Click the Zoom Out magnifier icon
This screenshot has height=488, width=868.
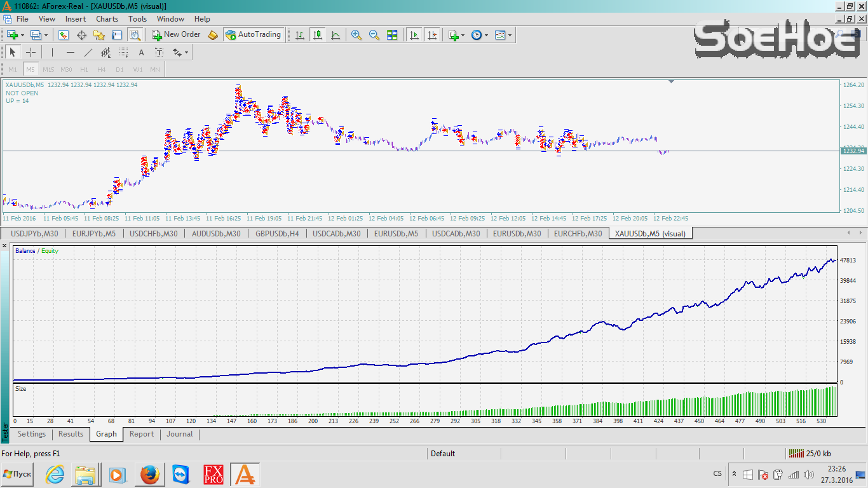coord(374,35)
